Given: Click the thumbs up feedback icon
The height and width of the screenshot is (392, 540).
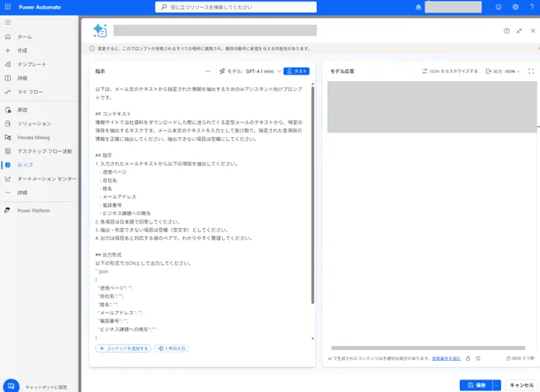Looking at the screenshot, I should 468,358.
